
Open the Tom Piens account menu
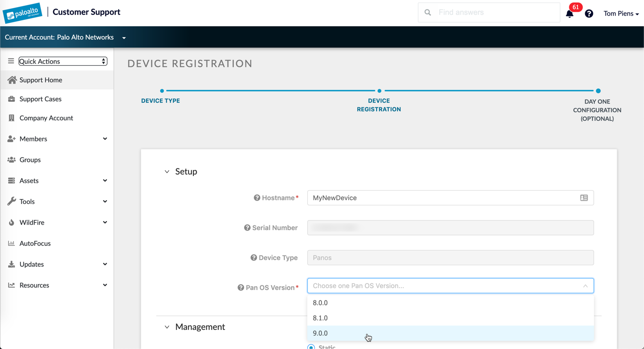pos(621,13)
